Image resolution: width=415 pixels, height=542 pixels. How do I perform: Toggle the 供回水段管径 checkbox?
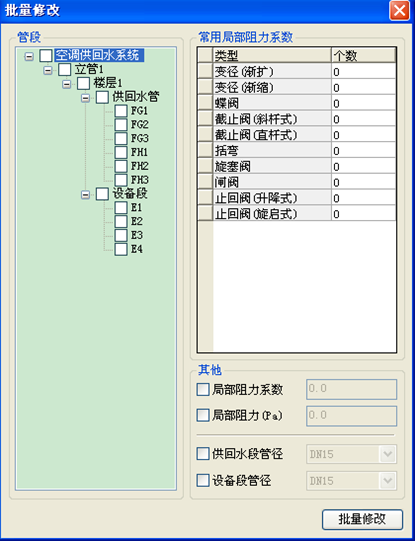coord(203,454)
